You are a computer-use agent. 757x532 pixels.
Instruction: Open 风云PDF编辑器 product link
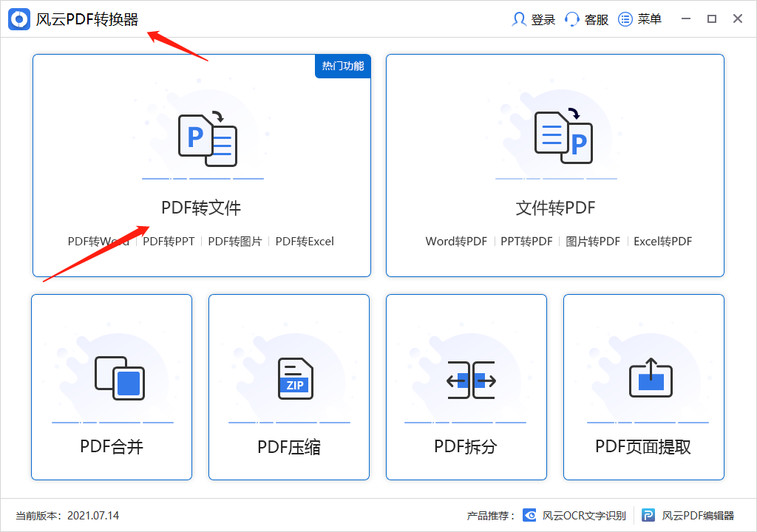pos(698,516)
